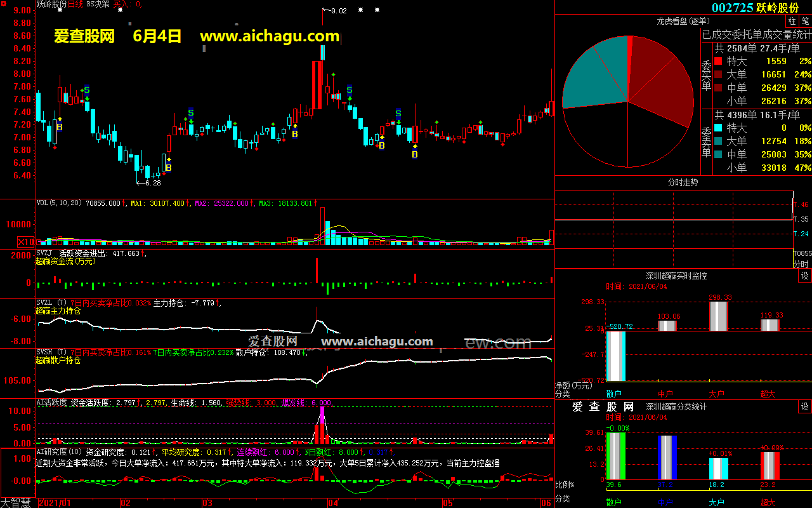This screenshot has width=812, height=508.
Task: Click the 委卖单 大单 teal legend swatch
Action: (718, 141)
